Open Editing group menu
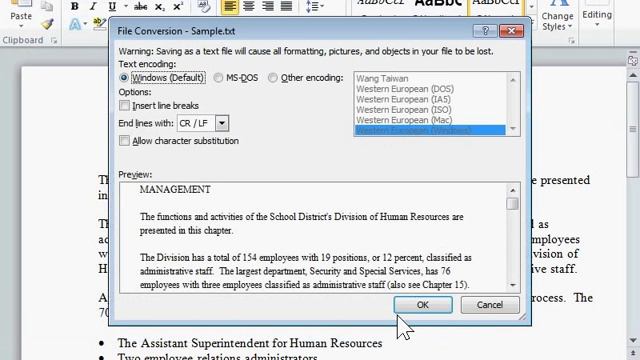The height and width of the screenshot is (360, 640). (x=597, y=15)
